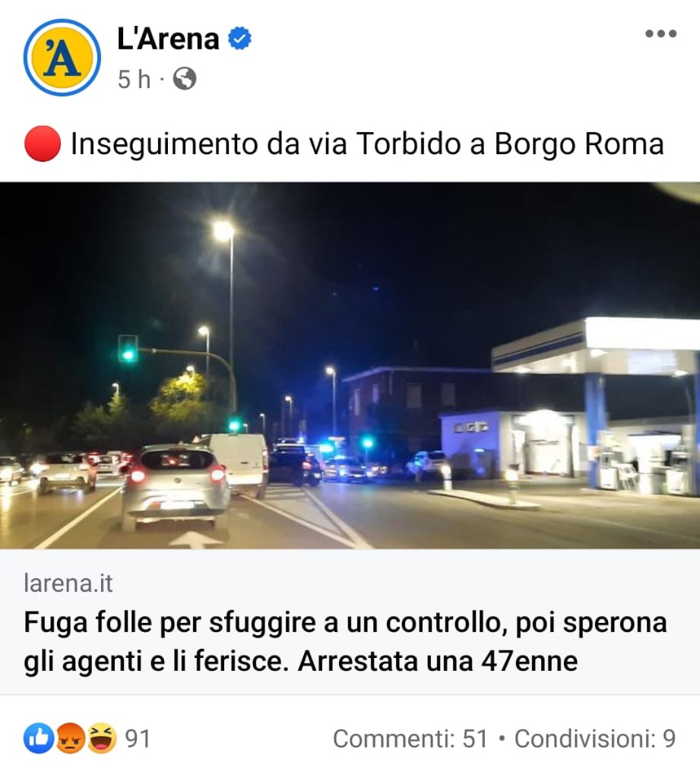Image resolution: width=700 pixels, height=765 pixels.
Task: Open Commenti: 51 comments list
Action: point(410,738)
